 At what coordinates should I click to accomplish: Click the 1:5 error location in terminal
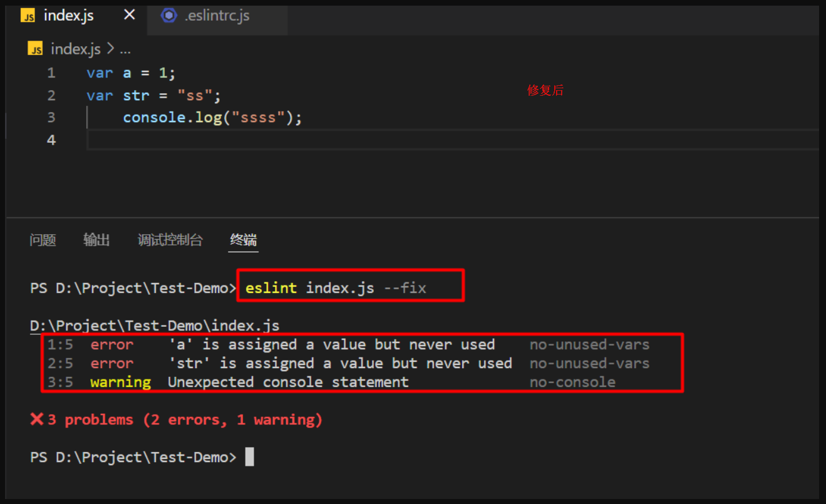(60, 344)
